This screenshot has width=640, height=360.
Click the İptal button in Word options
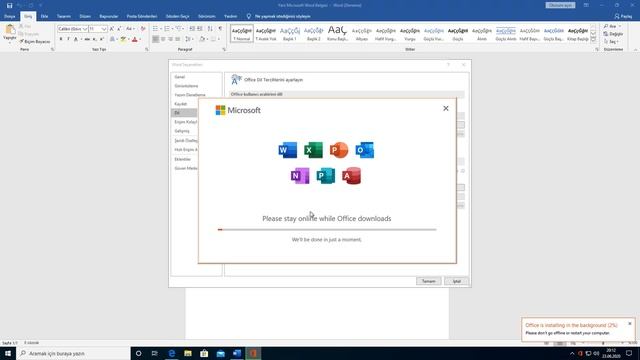click(456, 281)
